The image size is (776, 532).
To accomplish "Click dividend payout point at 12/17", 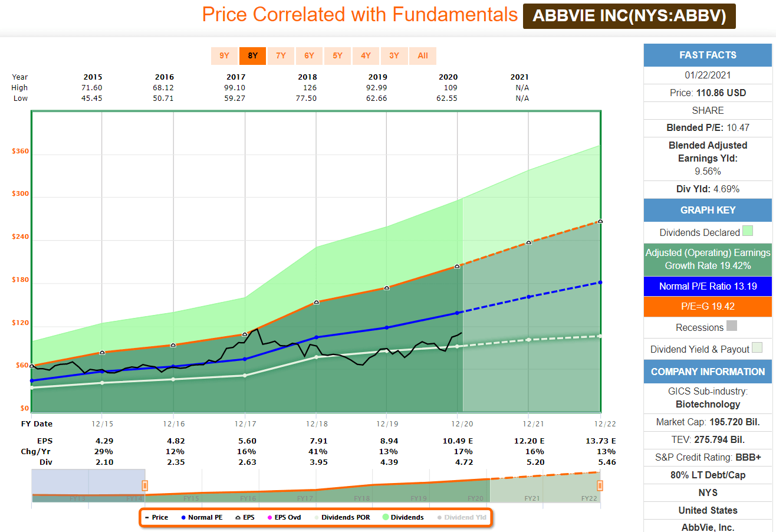I will (245, 375).
